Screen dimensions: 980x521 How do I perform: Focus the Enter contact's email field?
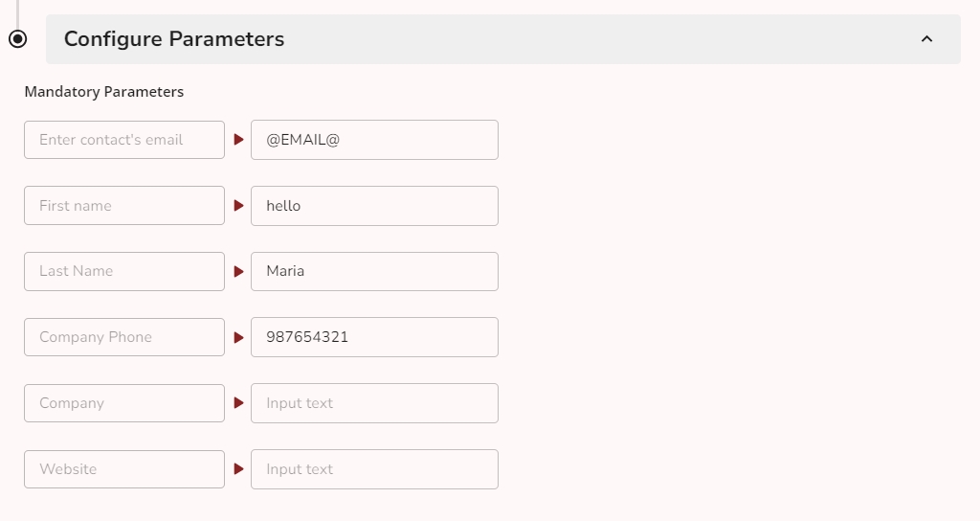click(124, 140)
